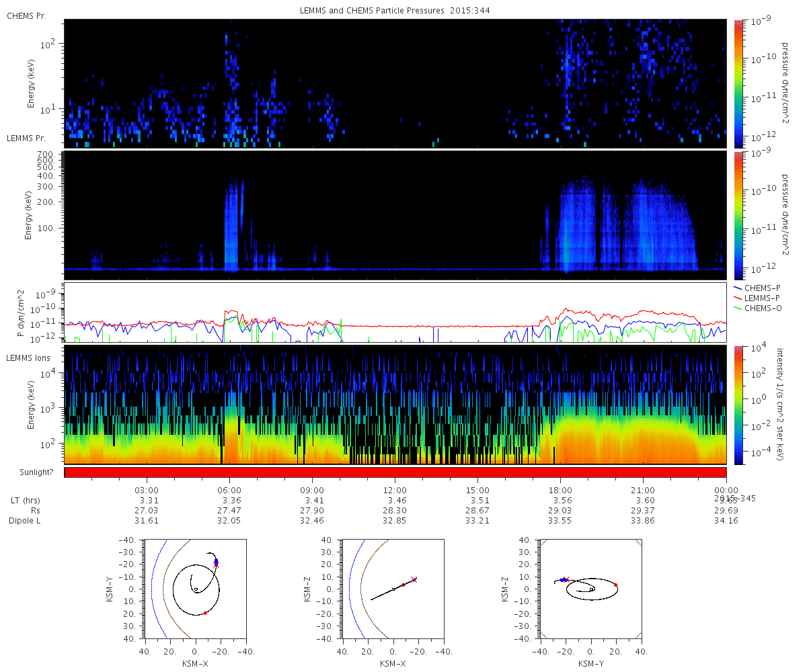This screenshot has width=807, height=672.
Task: Open the KSM-X versus KSM-Y orbit plot
Action: coord(195,589)
